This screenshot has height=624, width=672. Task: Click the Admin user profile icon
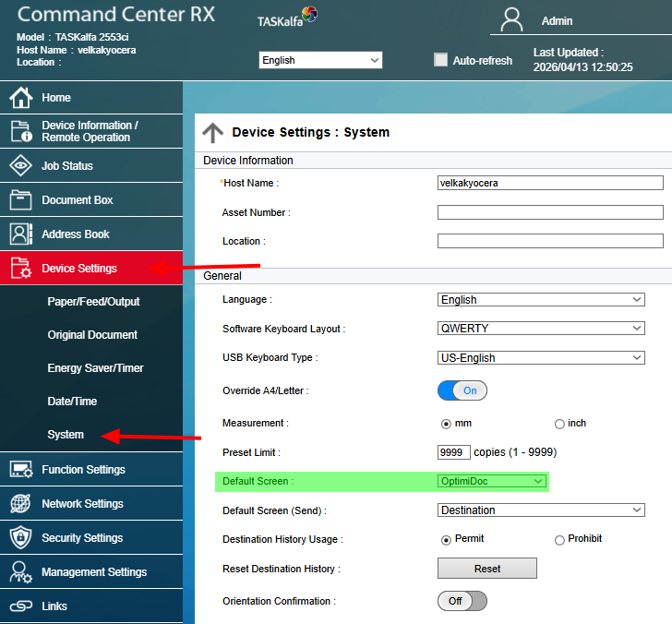512,20
